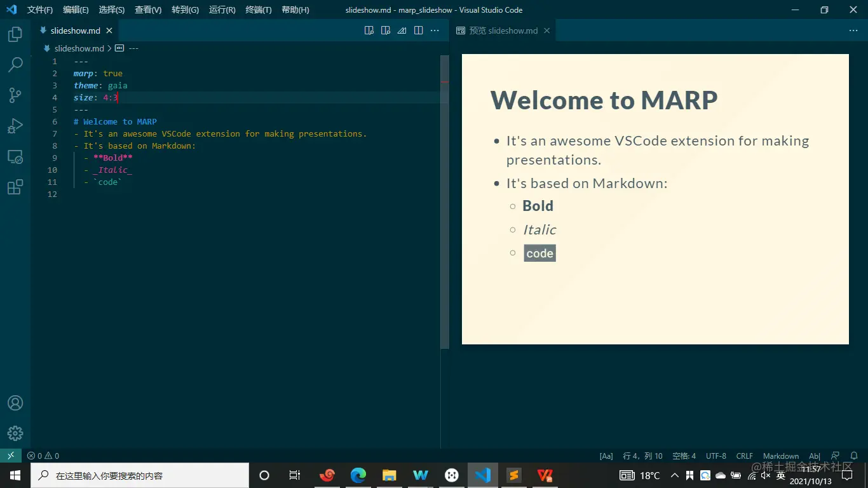Click 'Welcome to MARP' heading in preview slide
This screenshot has height=488, width=868.
tap(604, 100)
